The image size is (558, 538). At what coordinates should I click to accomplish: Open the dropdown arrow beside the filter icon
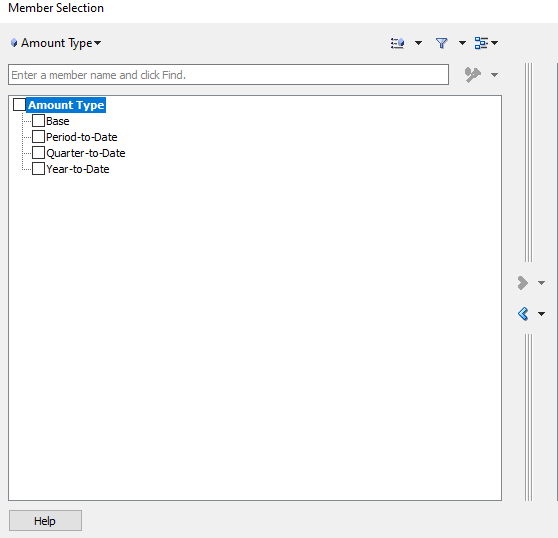[462, 43]
